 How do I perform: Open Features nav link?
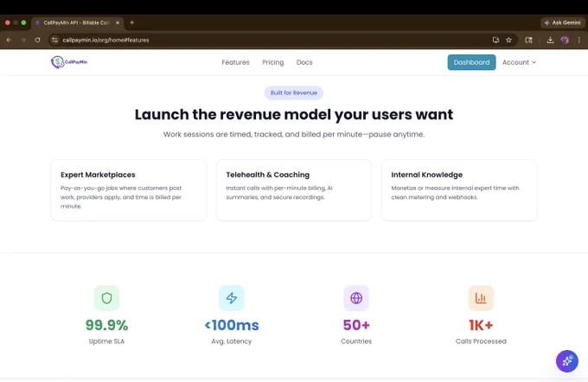click(x=235, y=62)
